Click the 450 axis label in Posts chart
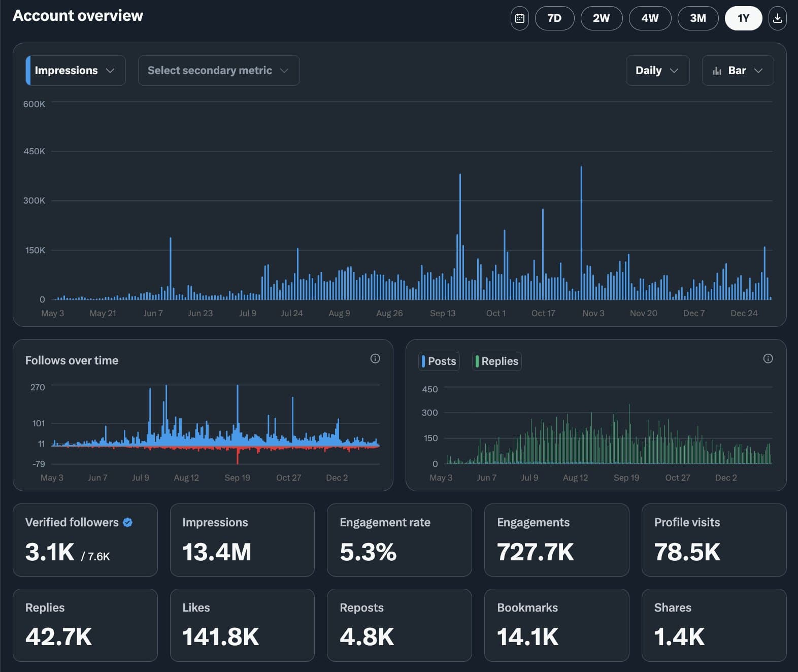The width and height of the screenshot is (798, 672). click(x=429, y=389)
